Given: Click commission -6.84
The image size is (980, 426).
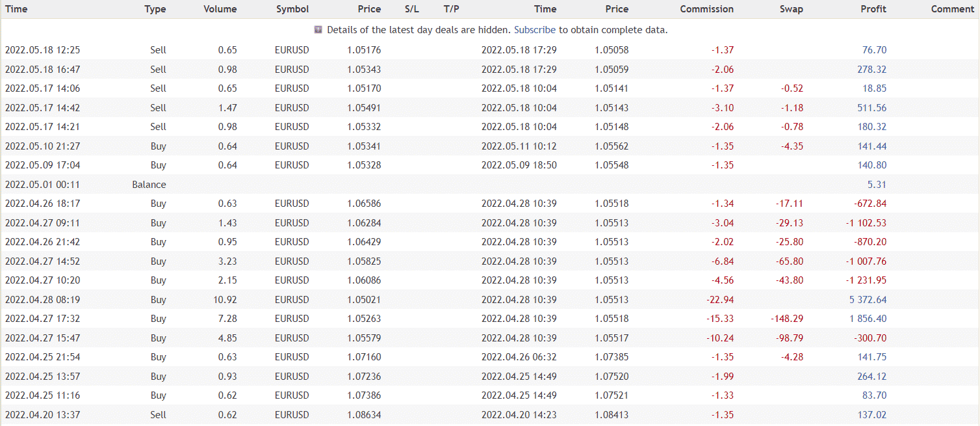Looking at the screenshot, I should 723,261.
